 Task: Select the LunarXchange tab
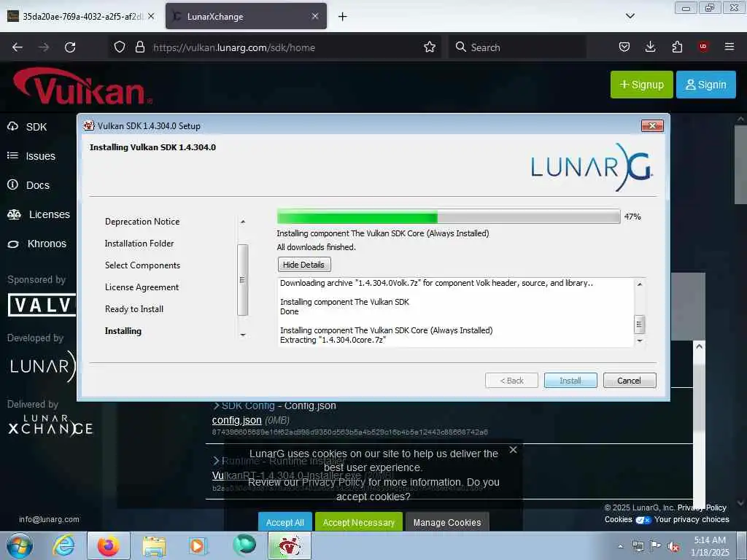tap(246, 16)
